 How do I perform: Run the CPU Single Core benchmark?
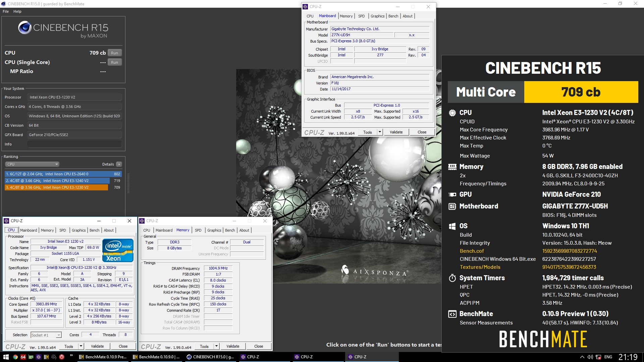(115, 62)
